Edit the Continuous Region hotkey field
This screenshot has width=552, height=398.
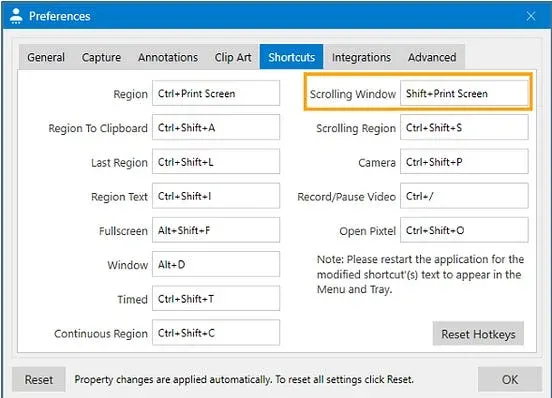pos(216,333)
